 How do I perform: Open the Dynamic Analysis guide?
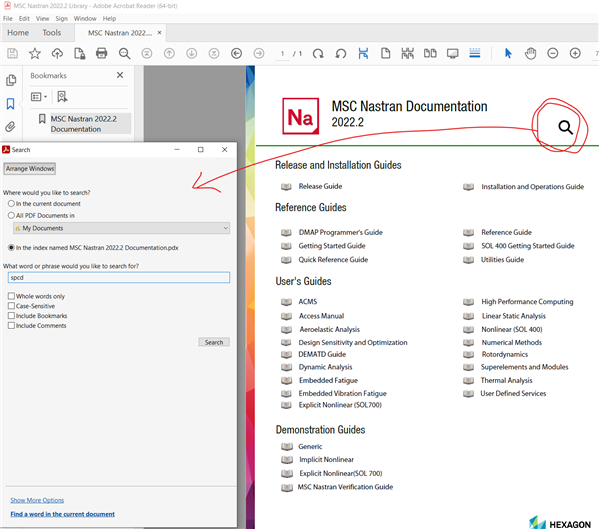pyautogui.click(x=325, y=367)
